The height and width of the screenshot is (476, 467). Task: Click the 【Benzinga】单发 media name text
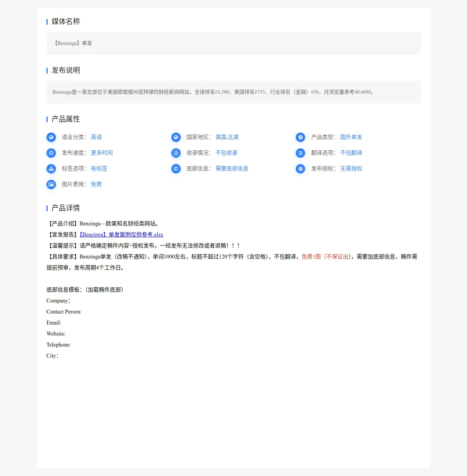(x=72, y=43)
